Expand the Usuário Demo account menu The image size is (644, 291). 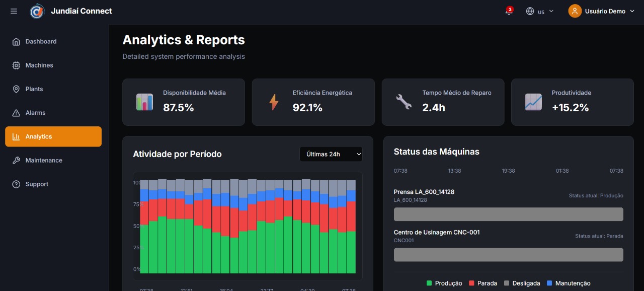(x=609, y=11)
